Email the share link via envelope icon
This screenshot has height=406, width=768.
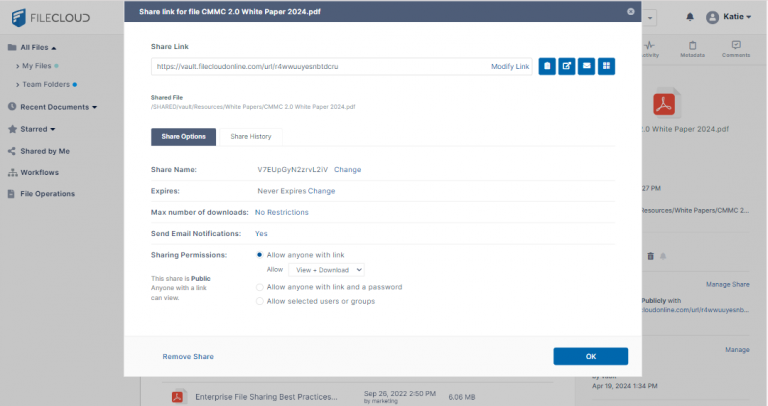pos(586,66)
